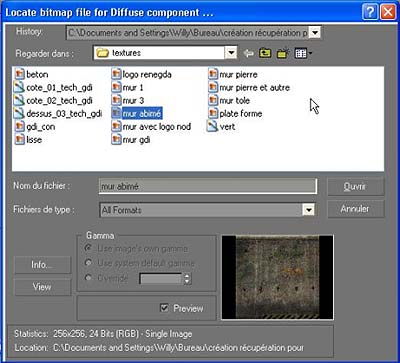Click the texture preview thumbnail
Image resolution: width=400 pixels, height=363 pixels.
277,277
